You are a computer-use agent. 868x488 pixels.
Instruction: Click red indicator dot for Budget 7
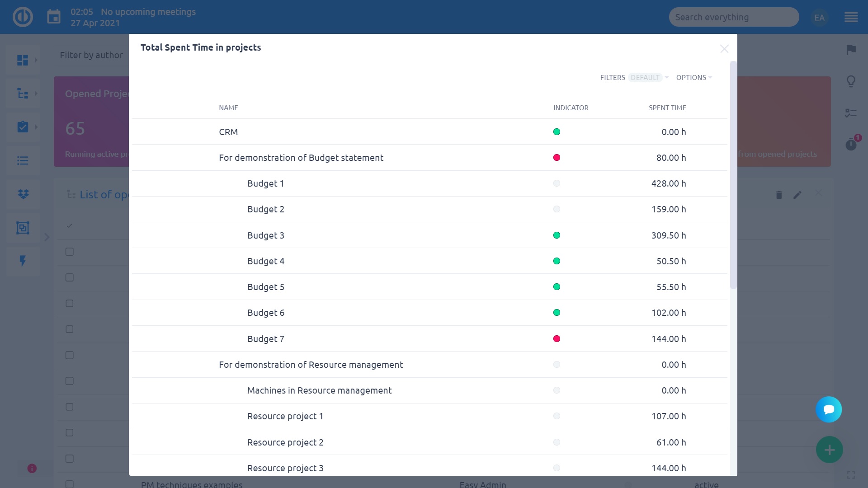click(x=557, y=339)
